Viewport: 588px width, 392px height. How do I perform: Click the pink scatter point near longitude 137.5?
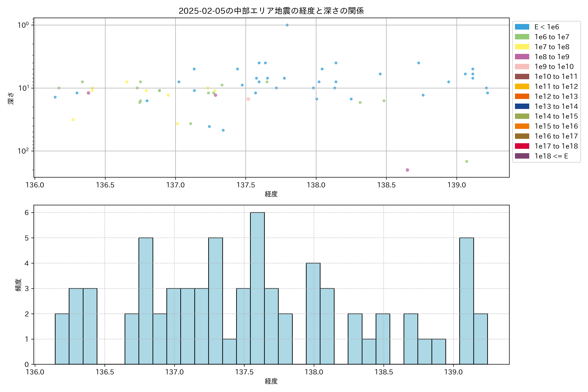[x=248, y=99]
